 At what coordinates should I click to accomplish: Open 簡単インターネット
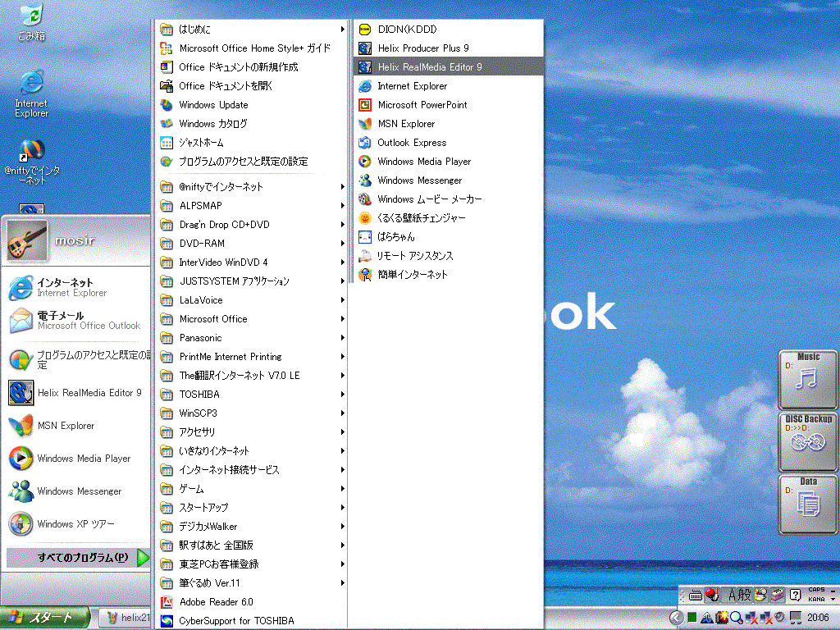pos(449,275)
